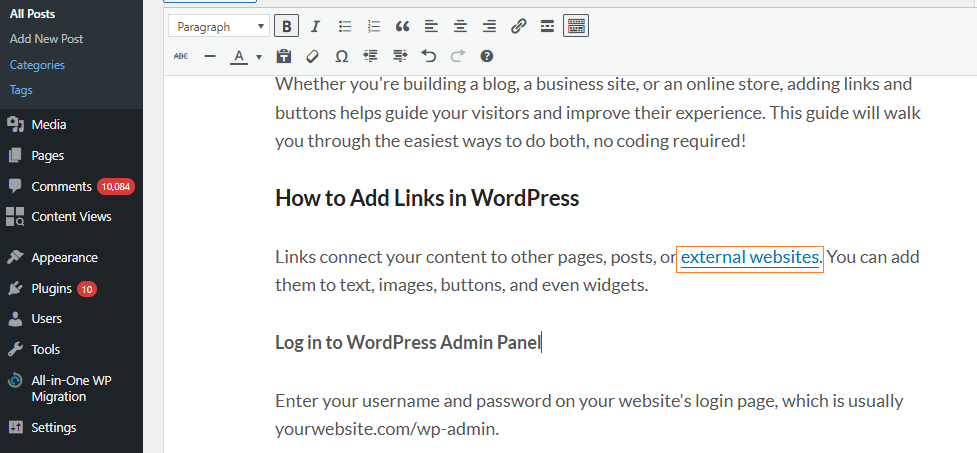Viewport: 977px width, 453px height.
Task: Insert a bulleted list
Action: point(345,26)
